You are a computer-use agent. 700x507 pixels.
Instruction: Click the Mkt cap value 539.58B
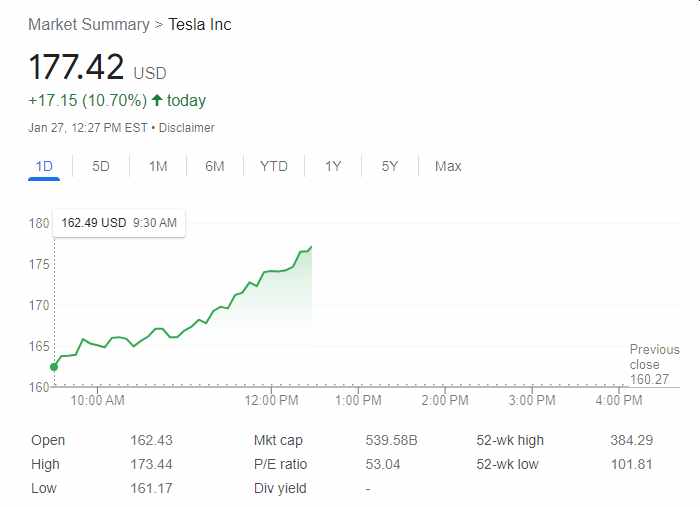coord(392,440)
